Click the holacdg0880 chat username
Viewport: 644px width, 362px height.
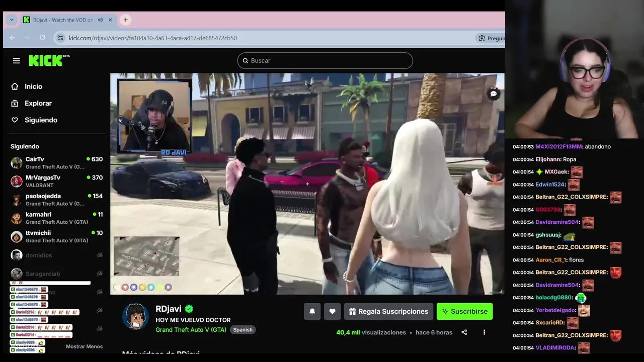point(554,298)
